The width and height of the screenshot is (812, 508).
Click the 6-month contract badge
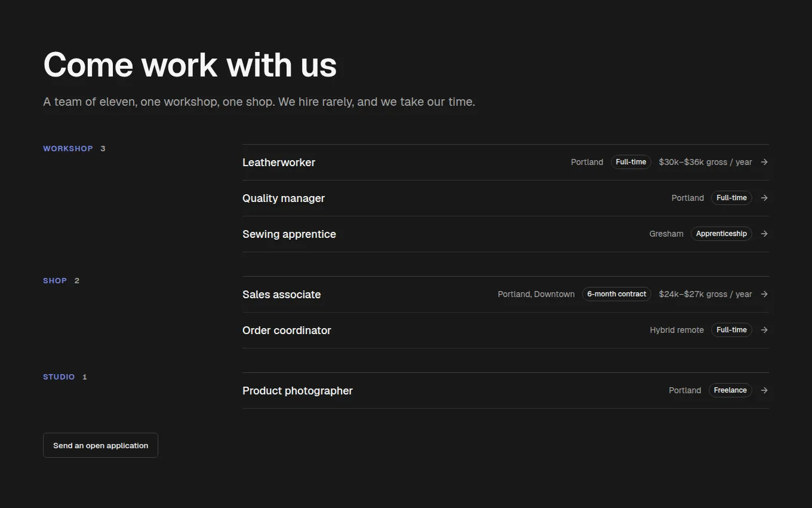point(617,294)
